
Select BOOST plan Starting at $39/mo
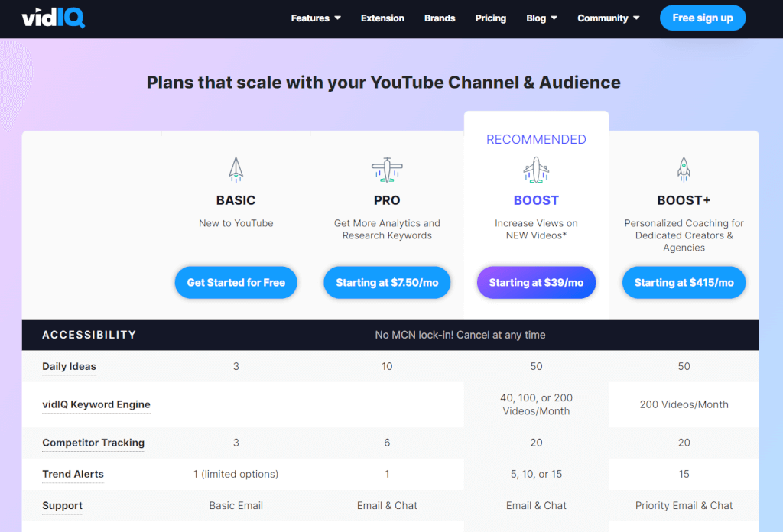(x=536, y=283)
